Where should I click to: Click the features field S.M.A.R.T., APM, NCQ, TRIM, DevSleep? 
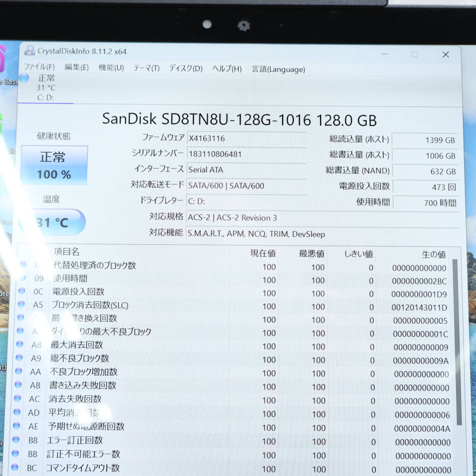point(322,234)
